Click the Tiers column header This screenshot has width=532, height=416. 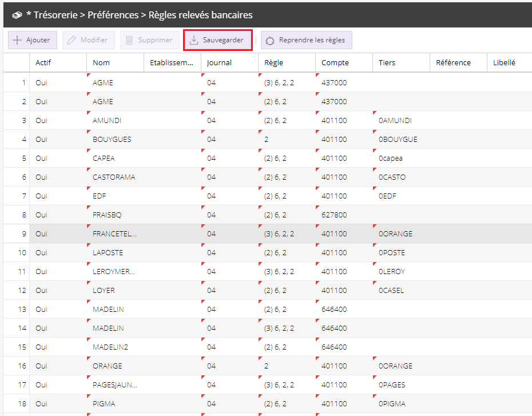click(x=402, y=62)
